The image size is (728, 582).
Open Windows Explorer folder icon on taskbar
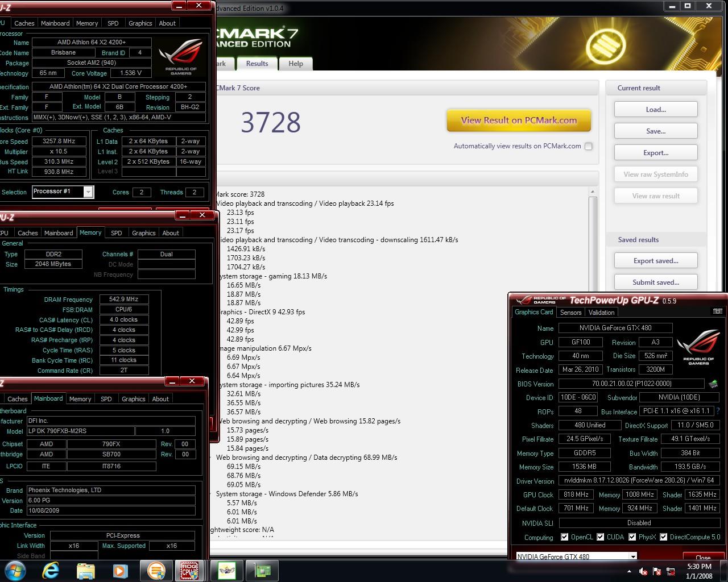tap(86, 570)
